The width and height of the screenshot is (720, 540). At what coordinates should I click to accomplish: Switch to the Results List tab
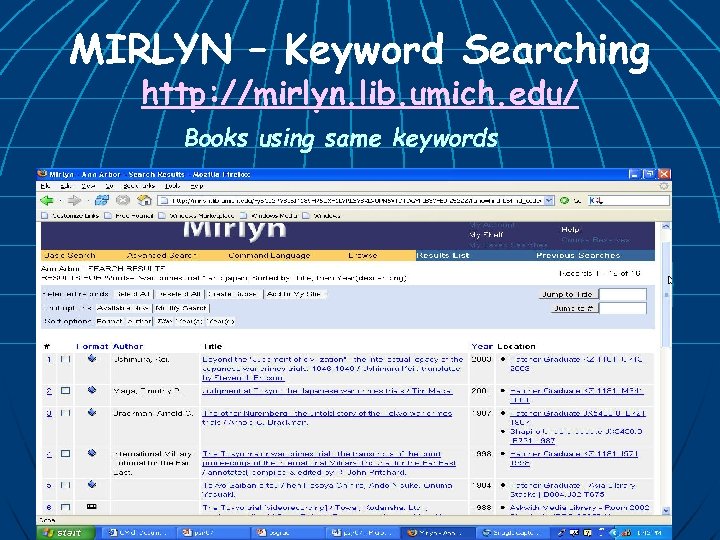tap(443, 255)
